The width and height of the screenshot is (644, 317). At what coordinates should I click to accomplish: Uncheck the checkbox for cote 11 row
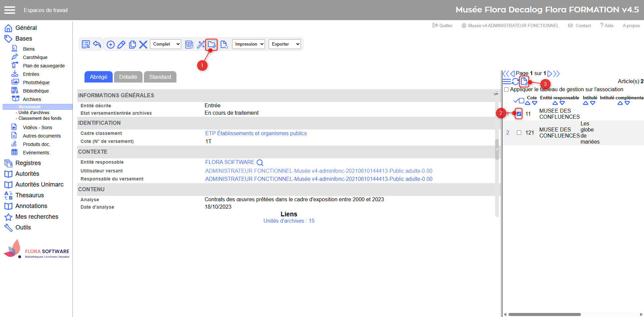coord(519,114)
